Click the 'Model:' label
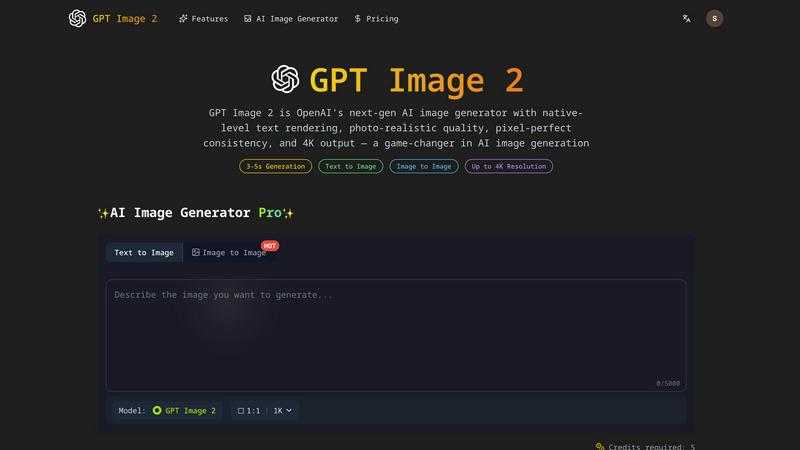Image resolution: width=800 pixels, height=450 pixels. pos(132,411)
